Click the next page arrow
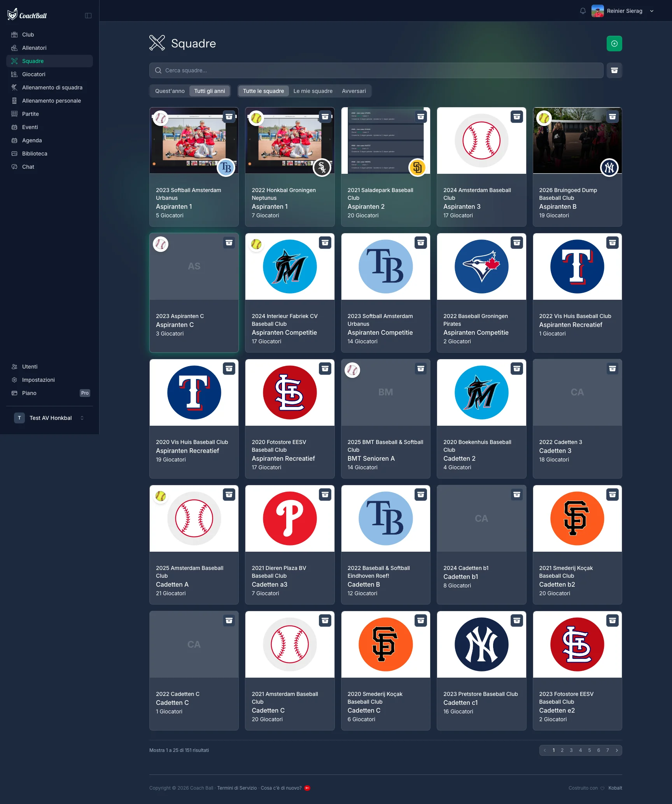Screen dimensions: 672x804 pyautogui.click(x=617, y=750)
